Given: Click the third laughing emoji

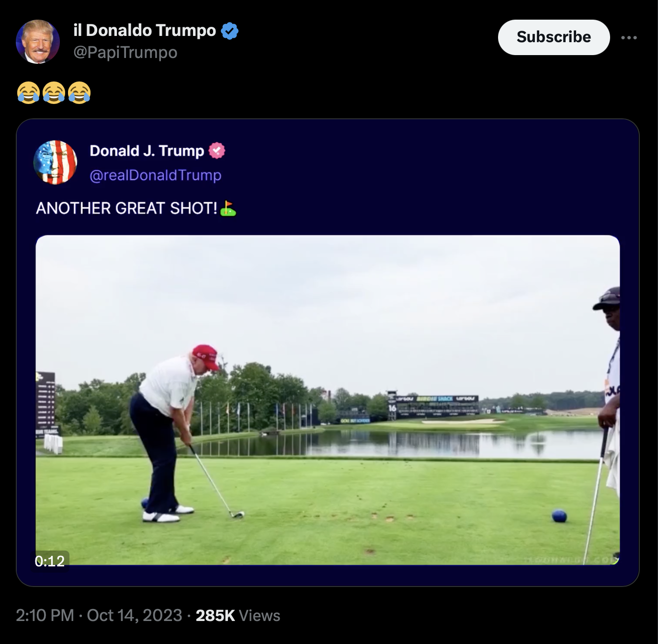Looking at the screenshot, I should pyautogui.click(x=79, y=92).
